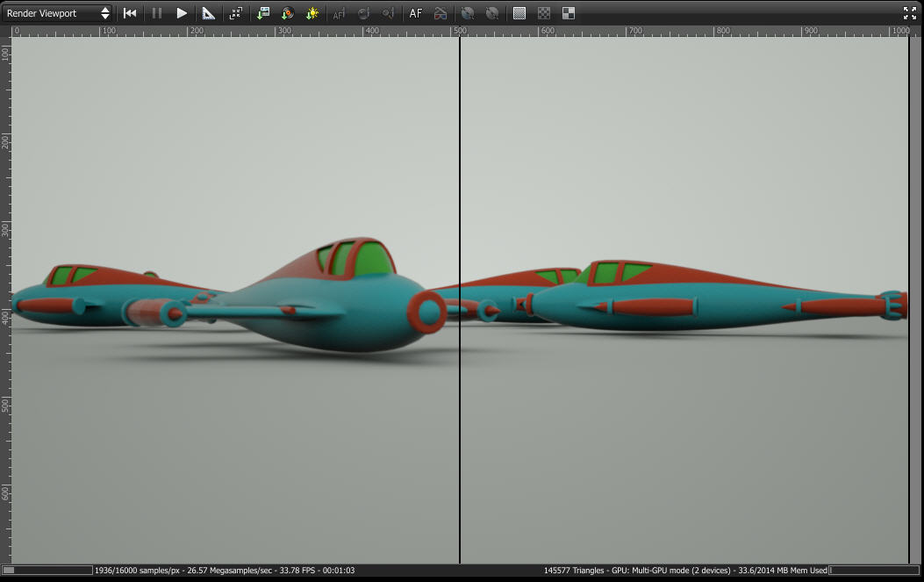The height and width of the screenshot is (582, 924).
Task: Click the '33.78 FPS' status text
Action: (x=297, y=571)
